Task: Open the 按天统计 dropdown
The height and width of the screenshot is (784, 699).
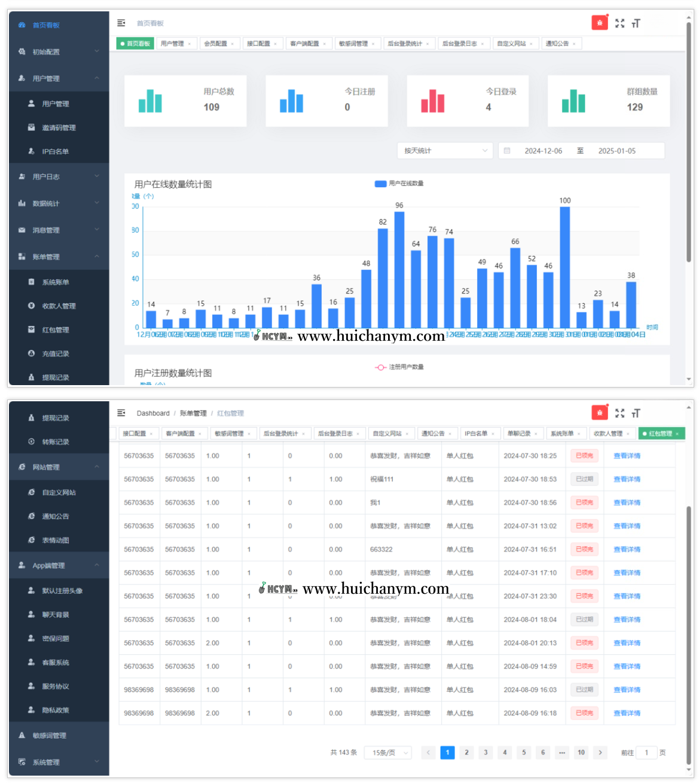Action: tap(445, 151)
